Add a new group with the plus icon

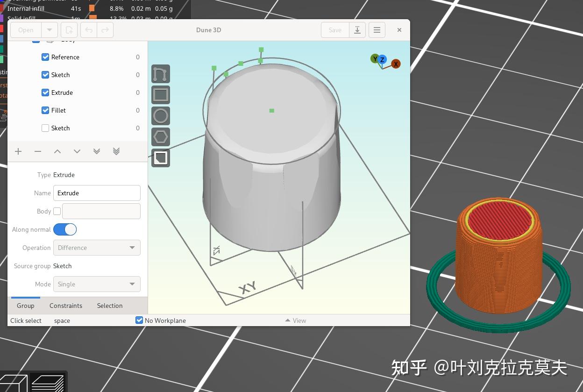(x=18, y=151)
